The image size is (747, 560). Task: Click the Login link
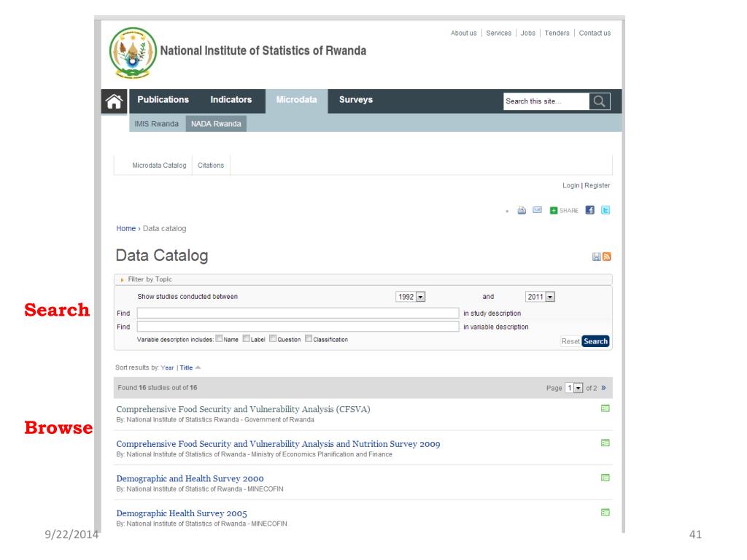[x=570, y=185]
